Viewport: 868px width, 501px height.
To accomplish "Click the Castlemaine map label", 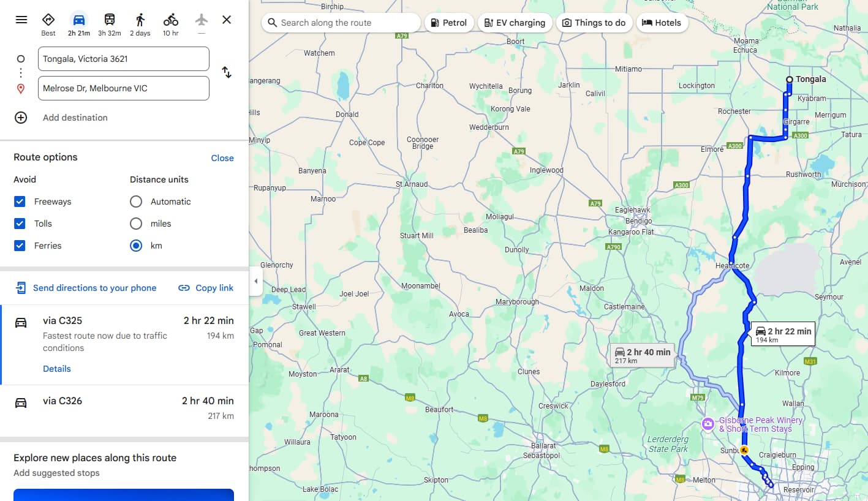I will click(624, 306).
